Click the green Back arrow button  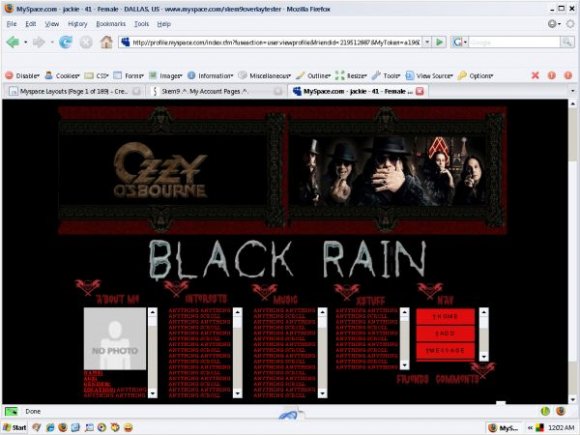[x=13, y=42]
